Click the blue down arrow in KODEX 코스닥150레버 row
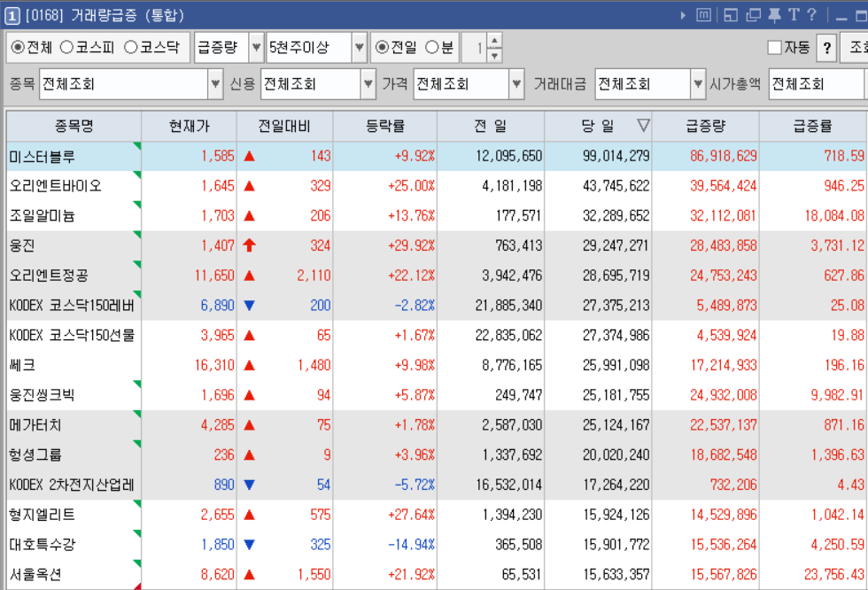This screenshot has width=868, height=590. click(249, 305)
